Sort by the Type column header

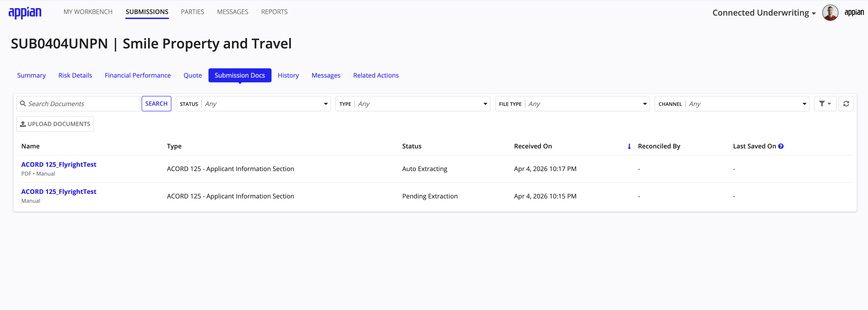pos(174,146)
